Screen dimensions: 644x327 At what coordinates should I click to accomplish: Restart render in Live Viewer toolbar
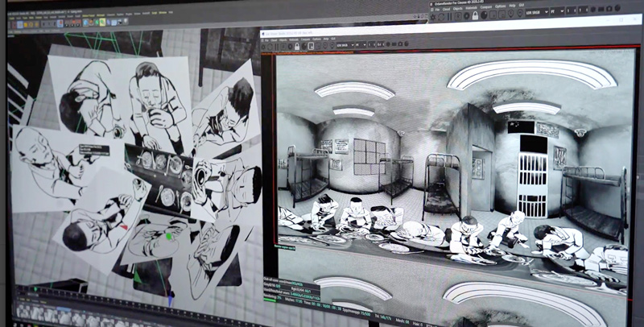270,47
